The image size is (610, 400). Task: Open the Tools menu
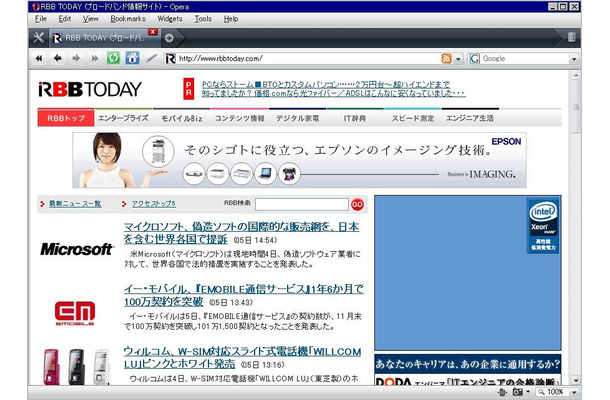tap(203, 19)
